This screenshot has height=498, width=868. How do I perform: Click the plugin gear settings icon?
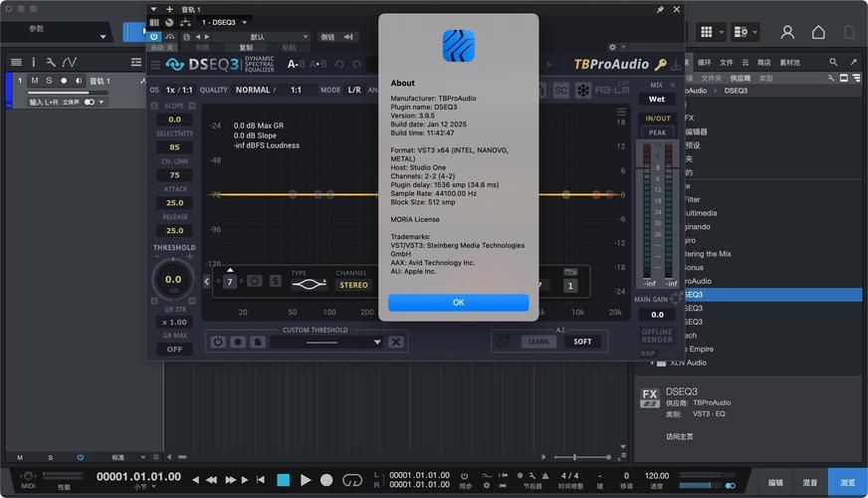612,47
